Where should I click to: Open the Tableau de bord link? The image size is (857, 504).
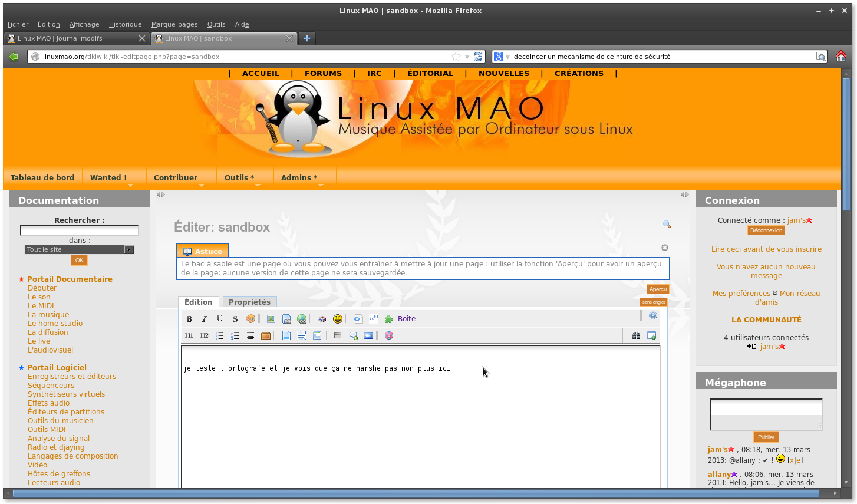pos(42,178)
